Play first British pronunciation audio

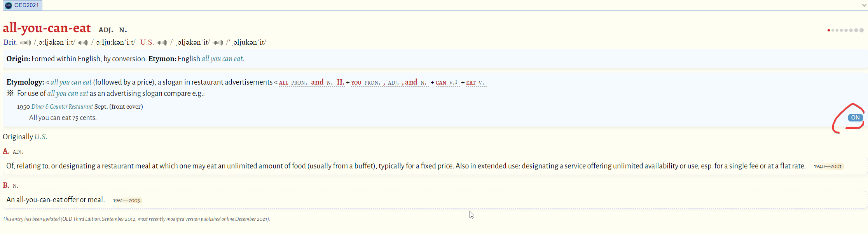(25, 43)
